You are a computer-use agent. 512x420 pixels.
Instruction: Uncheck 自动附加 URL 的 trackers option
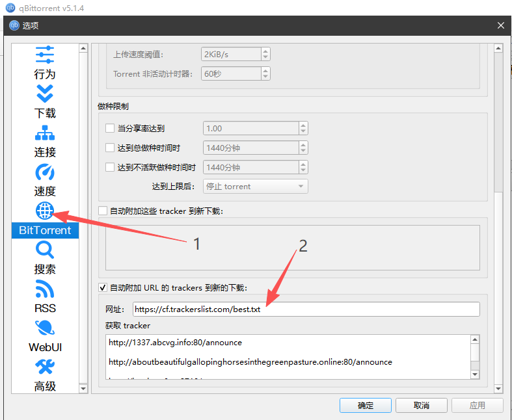[x=103, y=287]
